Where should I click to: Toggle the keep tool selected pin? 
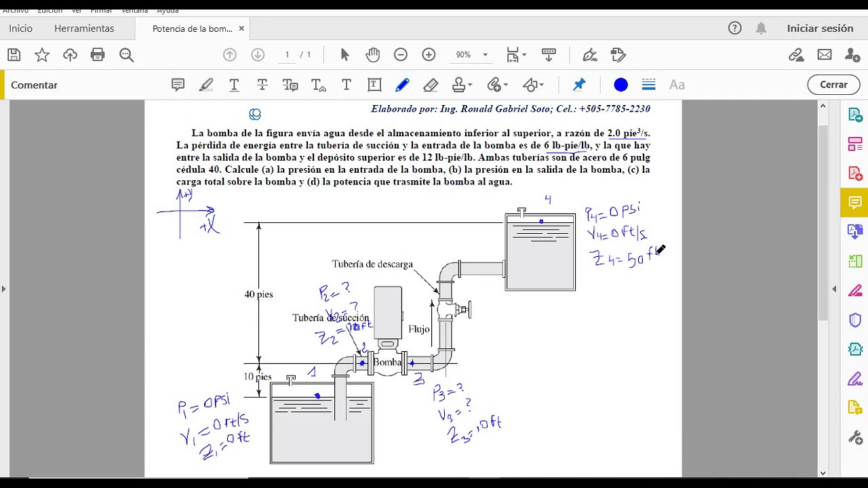[x=579, y=85]
